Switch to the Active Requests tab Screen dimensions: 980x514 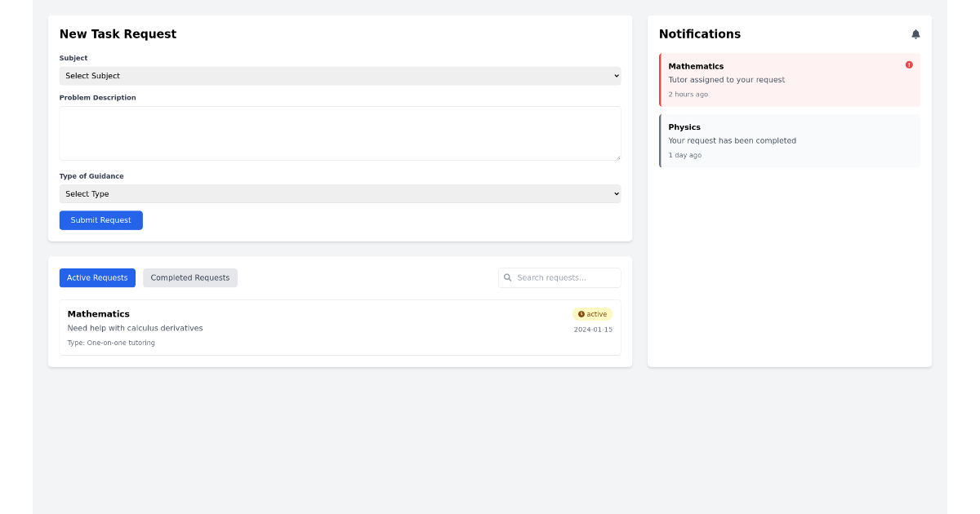(x=97, y=277)
